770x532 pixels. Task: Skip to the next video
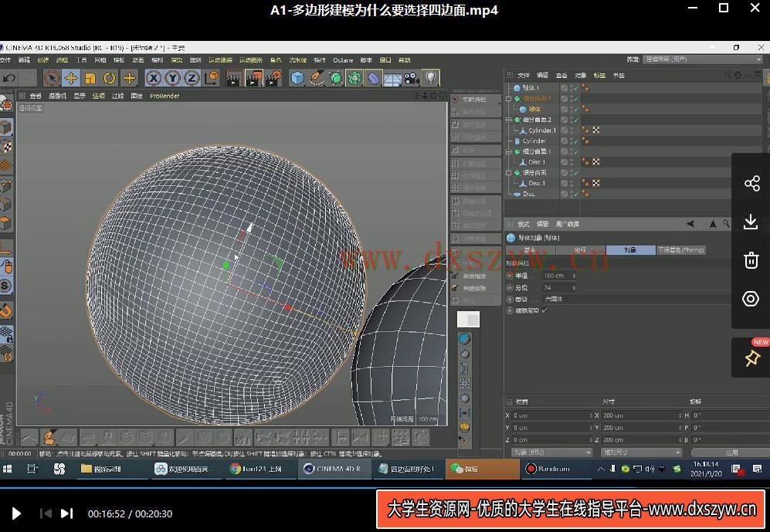(66, 513)
